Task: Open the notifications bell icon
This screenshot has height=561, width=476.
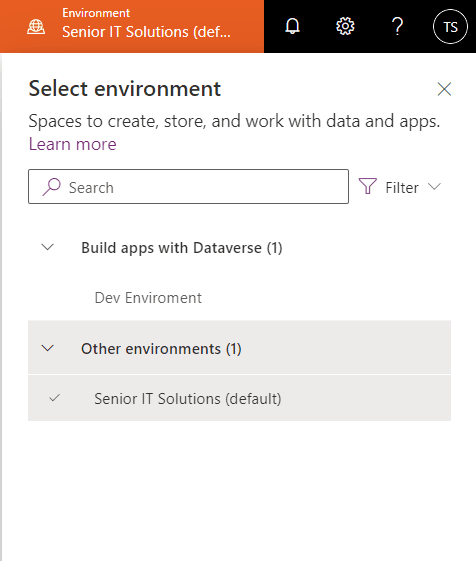Action: (292, 26)
